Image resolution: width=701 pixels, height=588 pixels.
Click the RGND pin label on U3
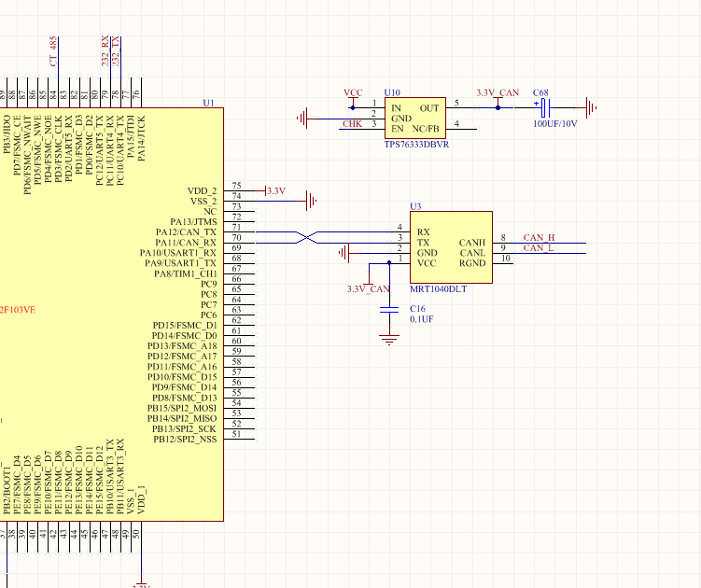(x=472, y=263)
